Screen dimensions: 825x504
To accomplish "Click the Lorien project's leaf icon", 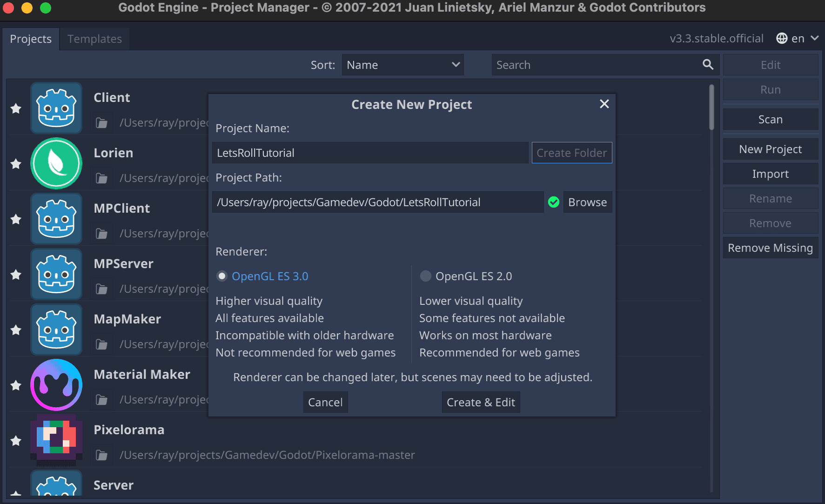I will [56, 163].
